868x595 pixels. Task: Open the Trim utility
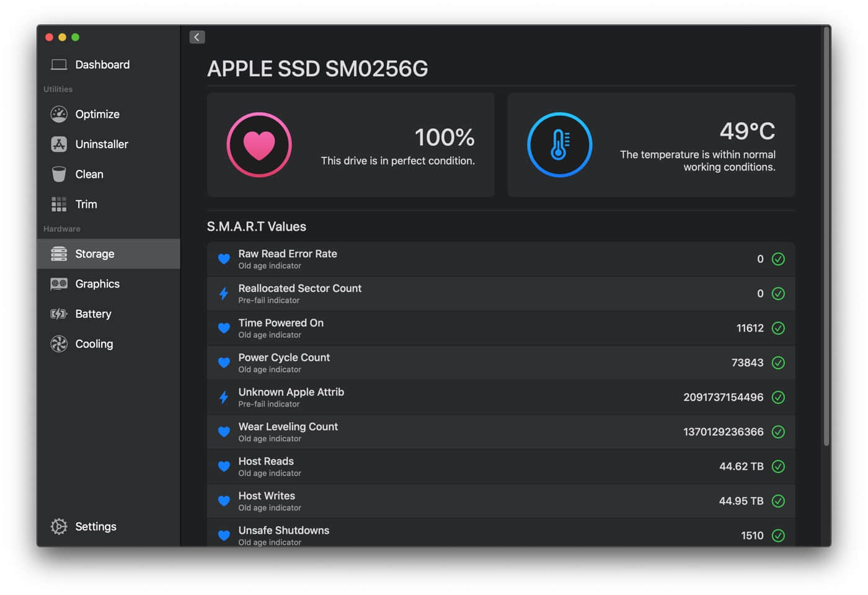point(108,205)
